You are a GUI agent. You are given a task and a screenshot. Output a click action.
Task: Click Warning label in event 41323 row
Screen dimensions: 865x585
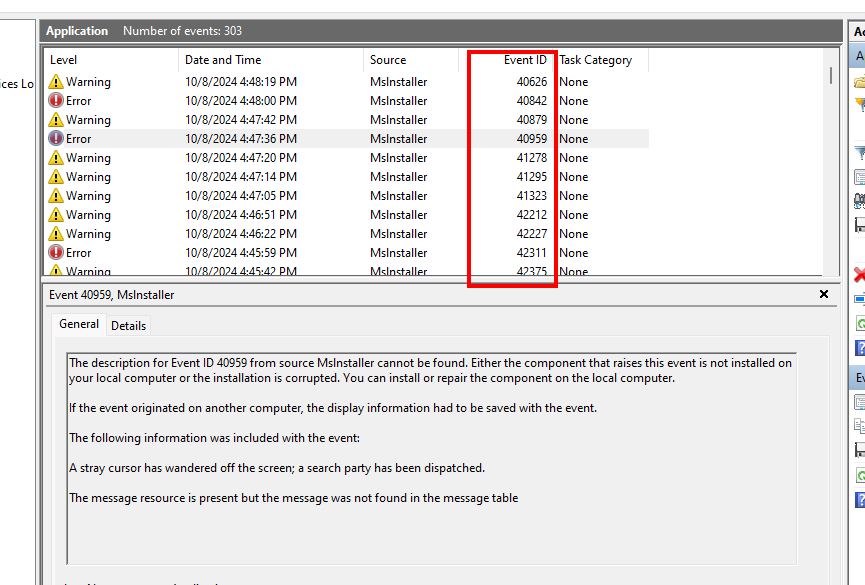coord(88,196)
